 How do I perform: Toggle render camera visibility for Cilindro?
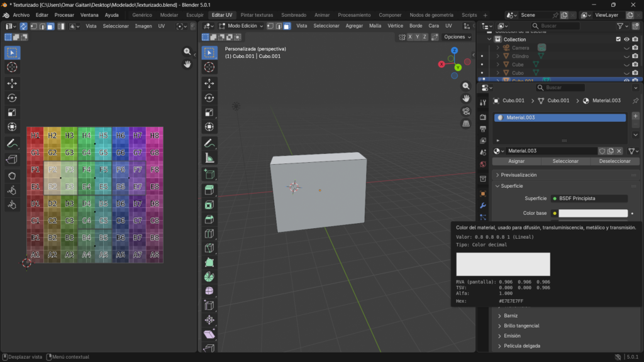pyautogui.click(x=635, y=57)
